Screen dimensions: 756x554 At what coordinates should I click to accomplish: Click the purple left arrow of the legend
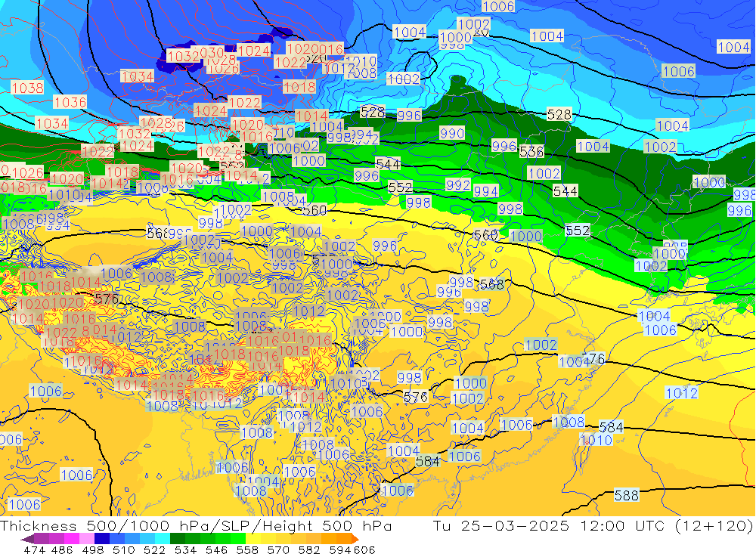click(x=27, y=539)
